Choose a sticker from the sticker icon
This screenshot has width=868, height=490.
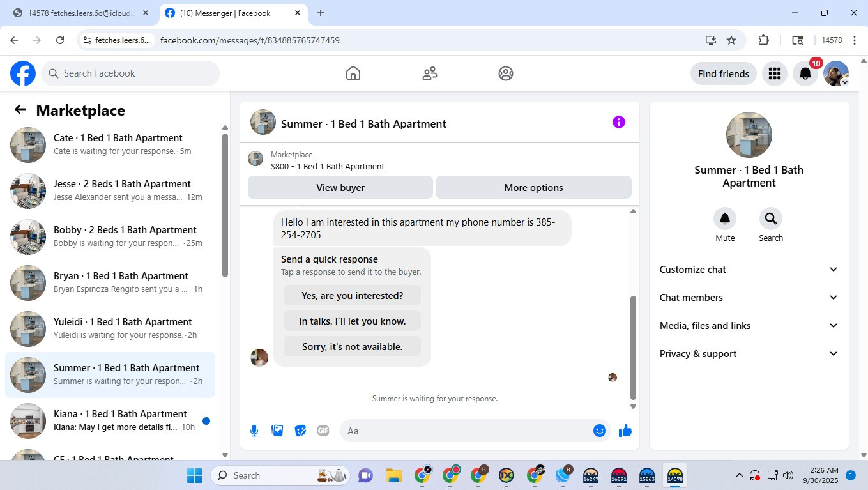(300, 431)
